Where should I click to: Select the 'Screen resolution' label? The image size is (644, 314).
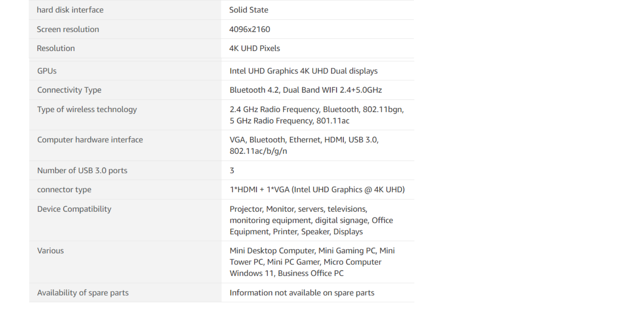click(x=68, y=29)
